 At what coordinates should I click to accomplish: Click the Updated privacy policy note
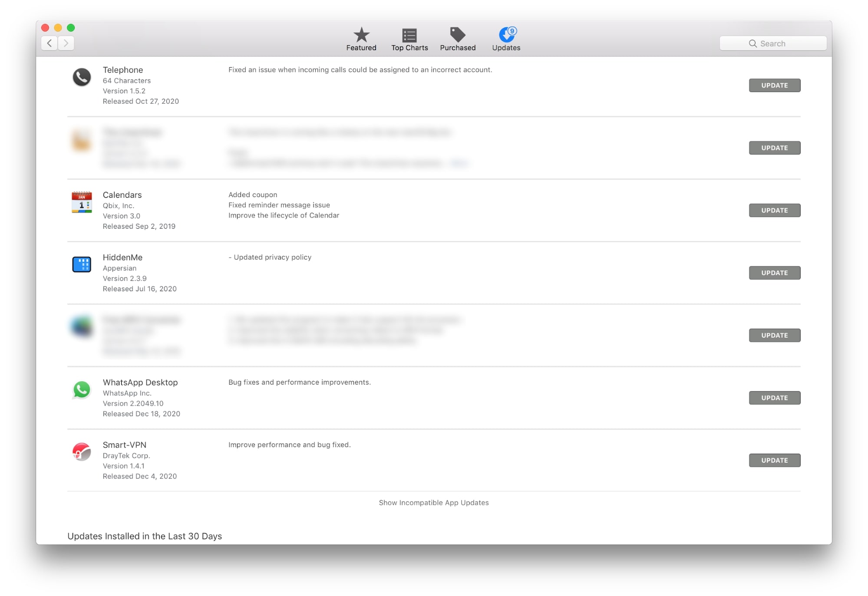point(270,257)
